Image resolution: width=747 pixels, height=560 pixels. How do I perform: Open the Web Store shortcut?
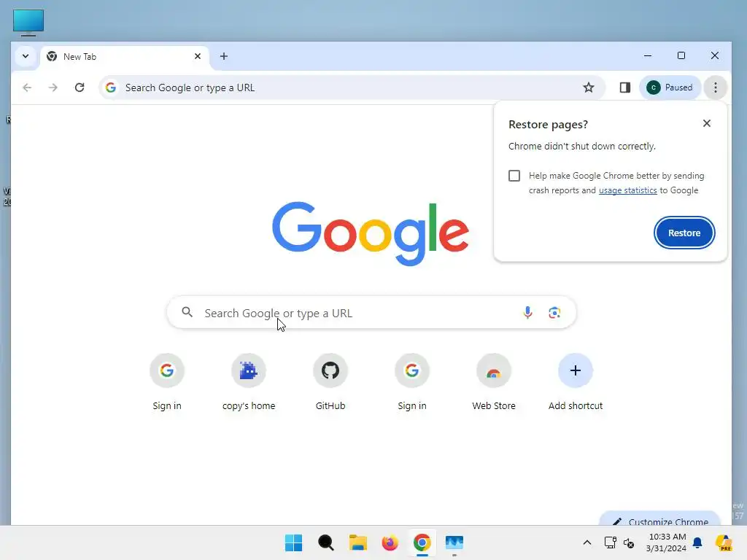[494, 382]
